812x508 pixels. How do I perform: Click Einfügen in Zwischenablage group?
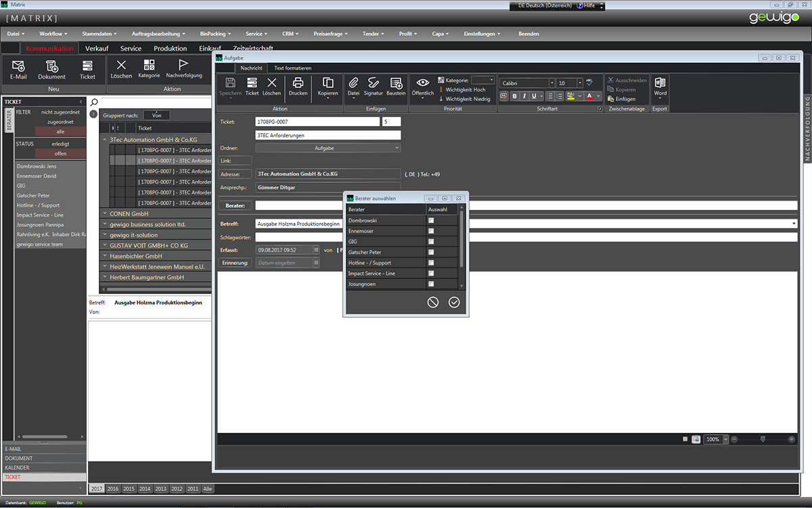[x=621, y=99]
